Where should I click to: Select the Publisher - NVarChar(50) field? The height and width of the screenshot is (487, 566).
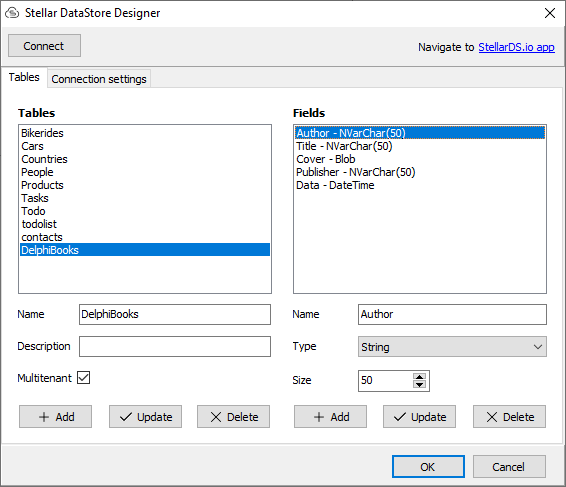(x=420, y=172)
